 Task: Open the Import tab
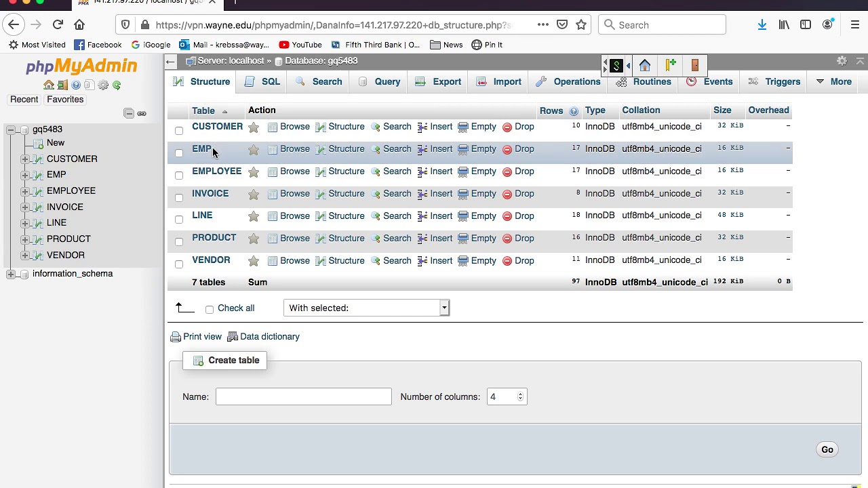tap(498, 81)
